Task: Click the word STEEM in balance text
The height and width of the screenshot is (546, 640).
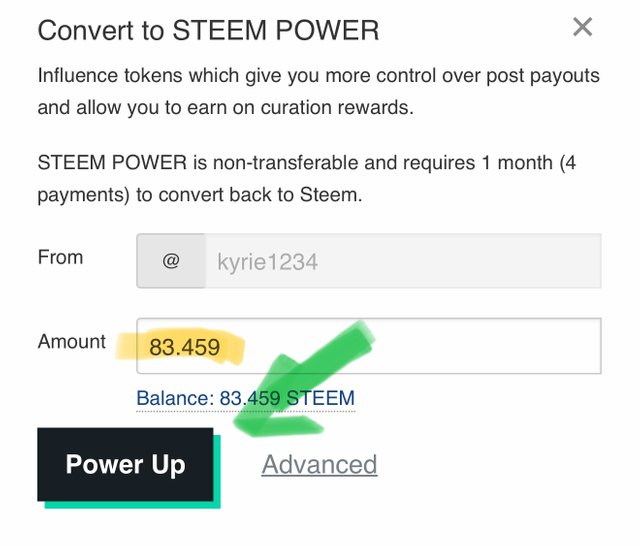Action: click(321, 398)
